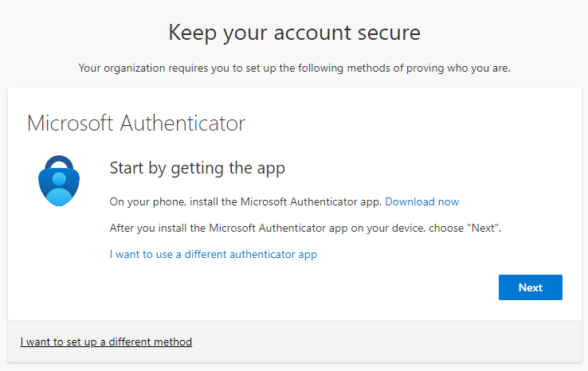The height and width of the screenshot is (371, 588).
Task: Click the 'Keep your account secure' heading
Action: pyautogui.click(x=294, y=33)
